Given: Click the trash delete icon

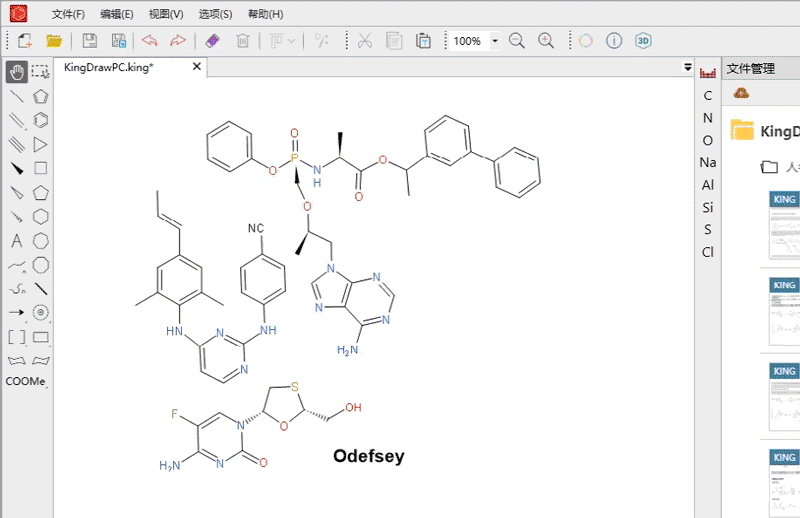Looking at the screenshot, I should 243,41.
